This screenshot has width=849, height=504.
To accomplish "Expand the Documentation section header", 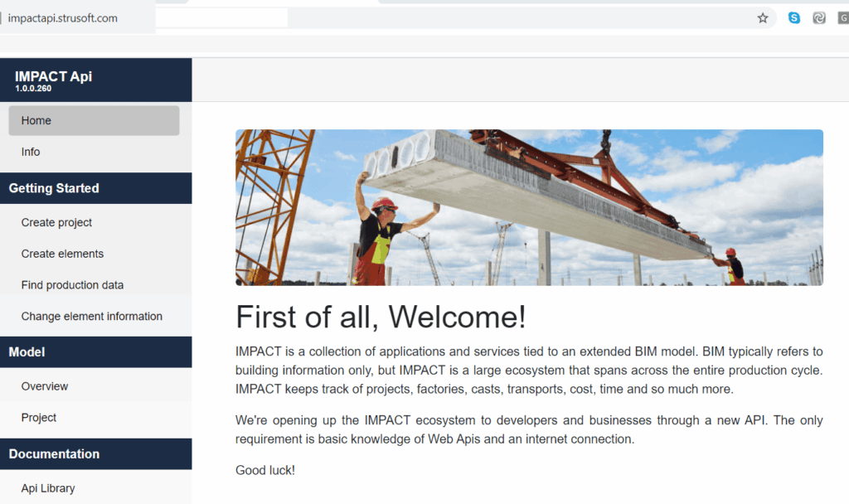I will pyautogui.click(x=95, y=454).
